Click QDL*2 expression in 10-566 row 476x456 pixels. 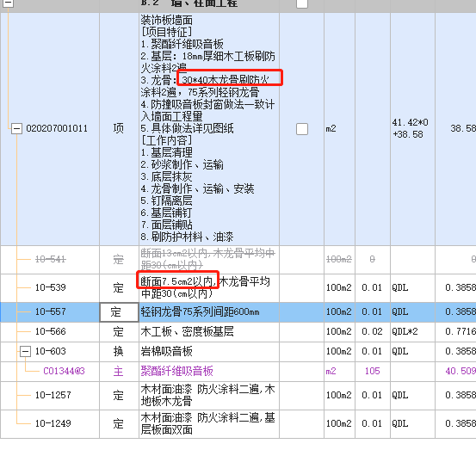pyautogui.click(x=405, y=331)
